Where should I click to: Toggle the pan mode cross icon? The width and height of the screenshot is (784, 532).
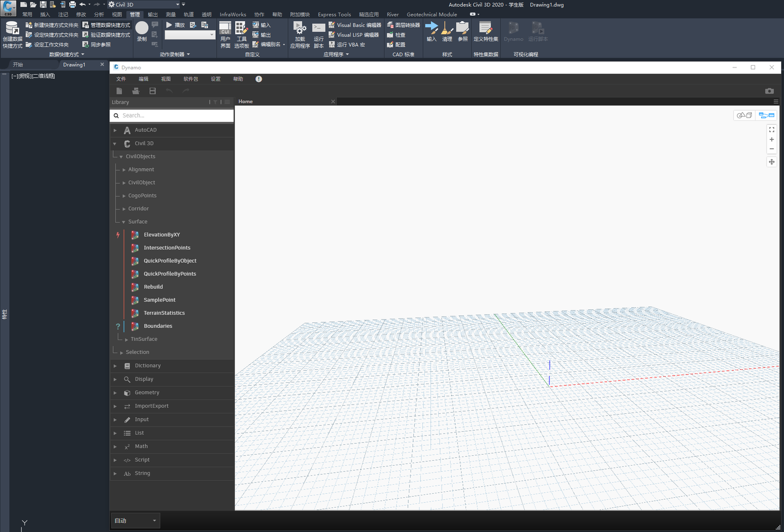[771, 162]
